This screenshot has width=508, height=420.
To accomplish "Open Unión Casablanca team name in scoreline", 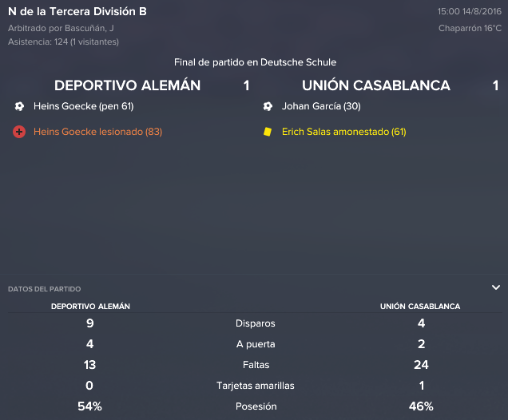I will (x=376, y=85).
